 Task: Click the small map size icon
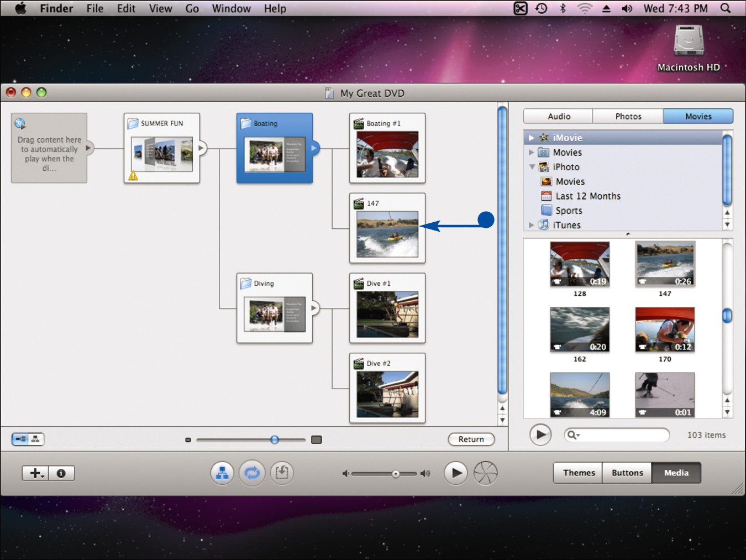click(188, 440)
